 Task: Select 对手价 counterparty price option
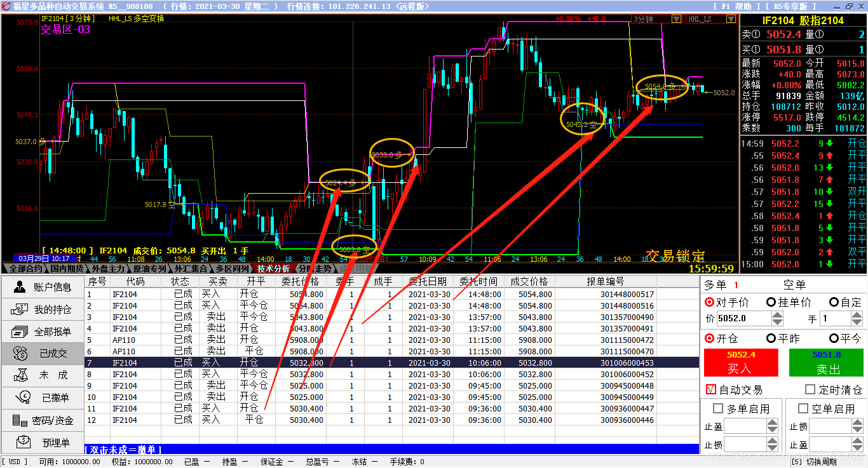tap(728, 302)
